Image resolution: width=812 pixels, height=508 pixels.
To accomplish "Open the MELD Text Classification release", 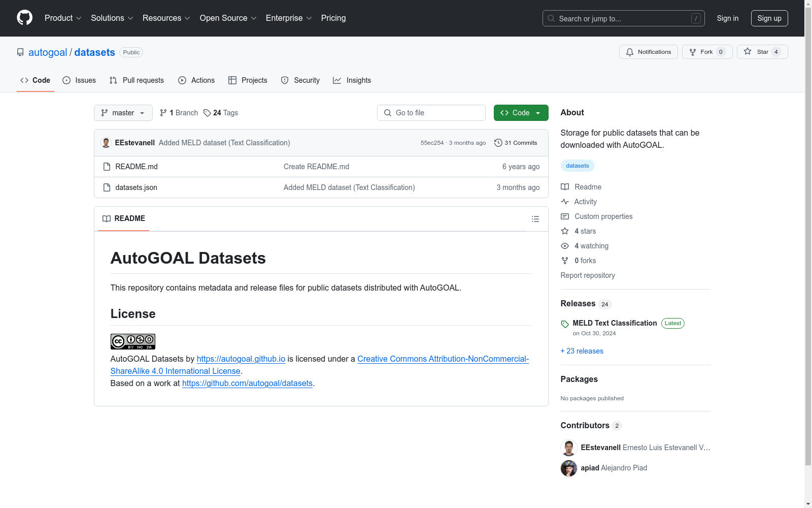I will click(x=615, y=323).
